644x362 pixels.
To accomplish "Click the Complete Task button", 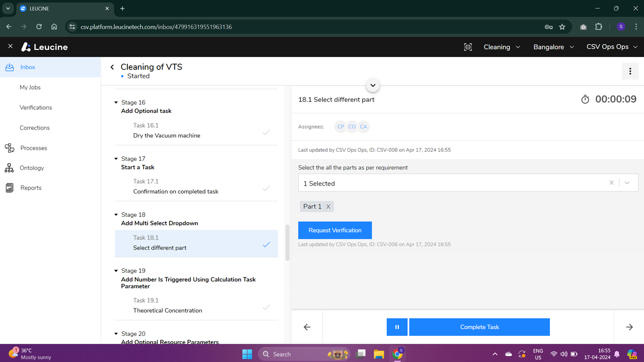I will pyautogui.click(x=479, y=327).
